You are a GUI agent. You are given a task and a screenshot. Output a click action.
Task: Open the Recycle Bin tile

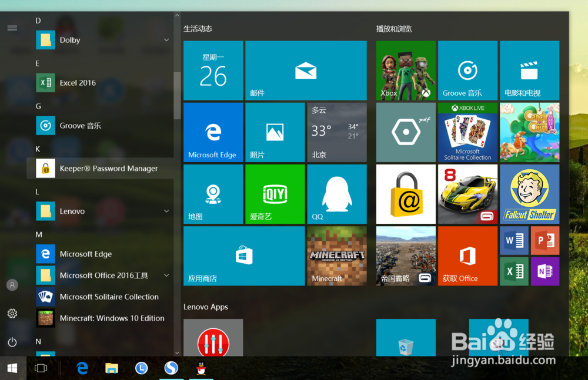406,337
